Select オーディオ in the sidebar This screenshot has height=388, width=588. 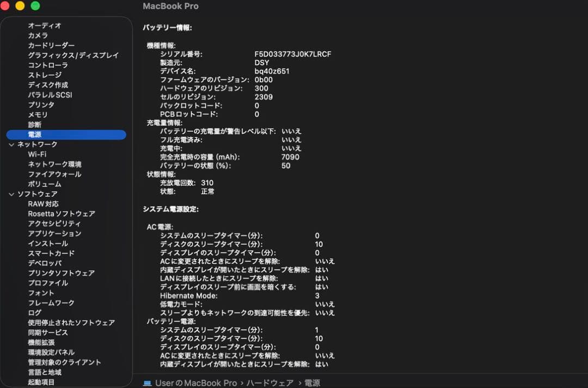pos(45,26)
